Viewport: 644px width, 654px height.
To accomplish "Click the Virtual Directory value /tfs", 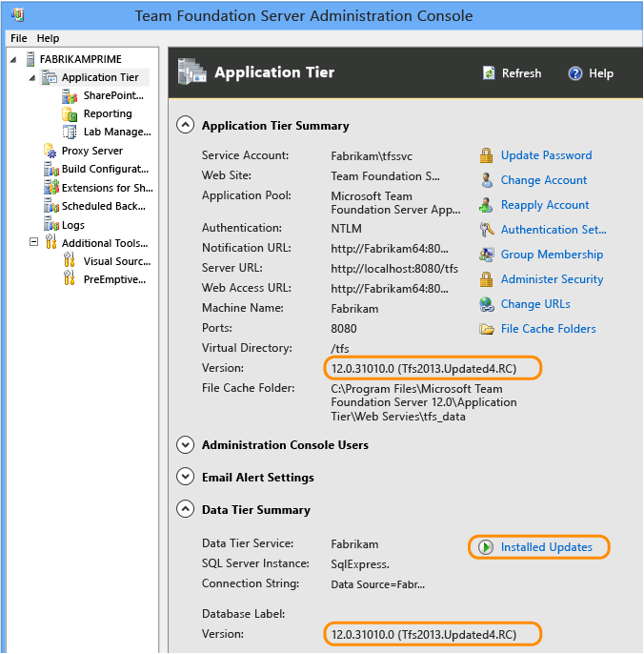I will [340, 349].
